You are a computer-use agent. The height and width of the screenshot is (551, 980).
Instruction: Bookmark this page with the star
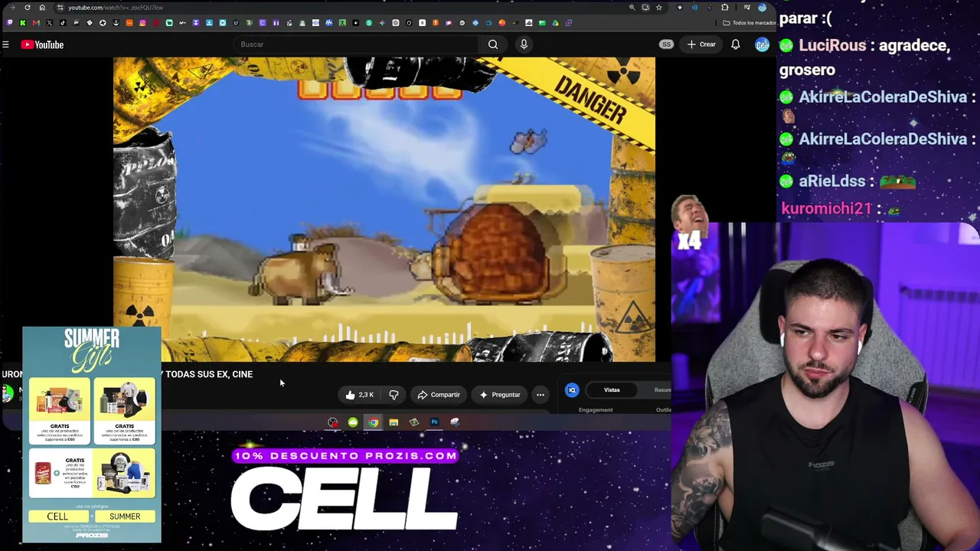coord(658,8)
